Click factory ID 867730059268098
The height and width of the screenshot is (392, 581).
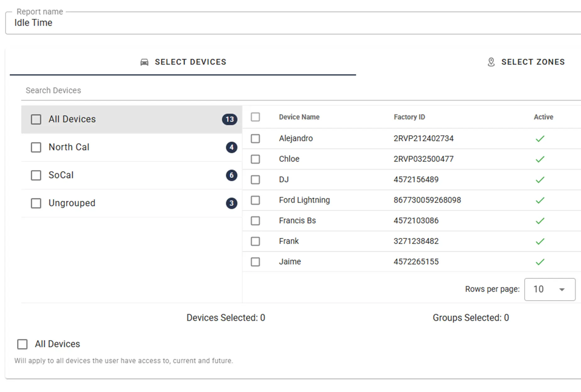point(427,200)
